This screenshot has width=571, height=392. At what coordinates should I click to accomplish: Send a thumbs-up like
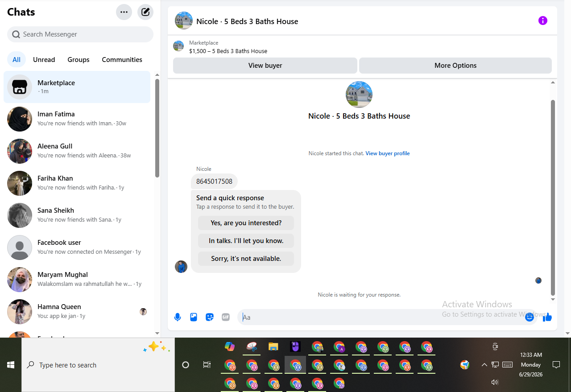pos(547,317)
